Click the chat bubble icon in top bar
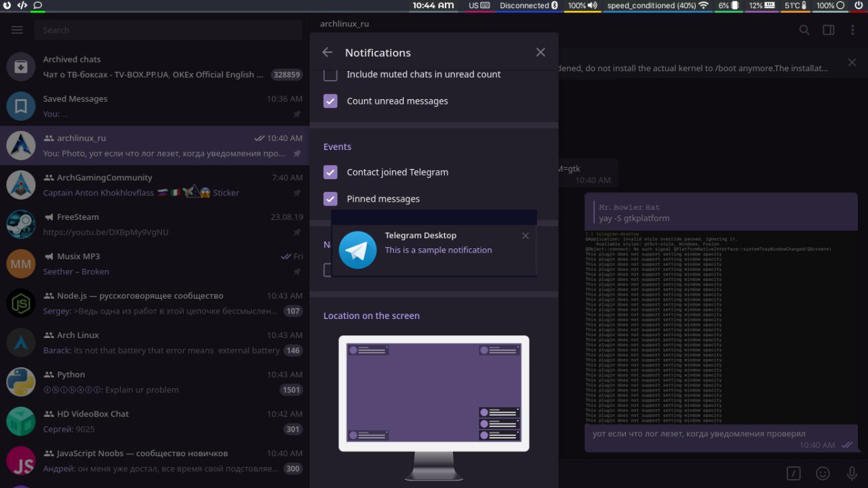The height and width of the screenshot is (488, 868). point(37,5)
